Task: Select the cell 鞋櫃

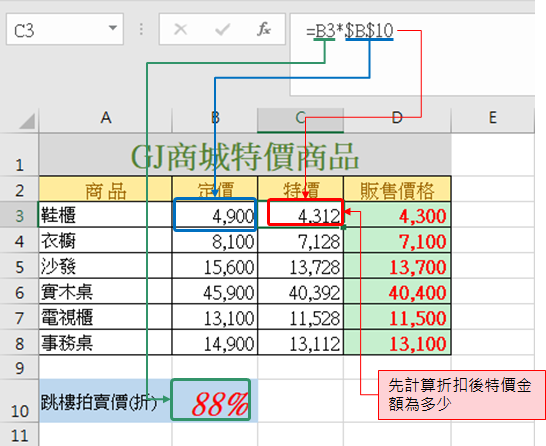Action: pyautogui.click(x=106, y=215)
